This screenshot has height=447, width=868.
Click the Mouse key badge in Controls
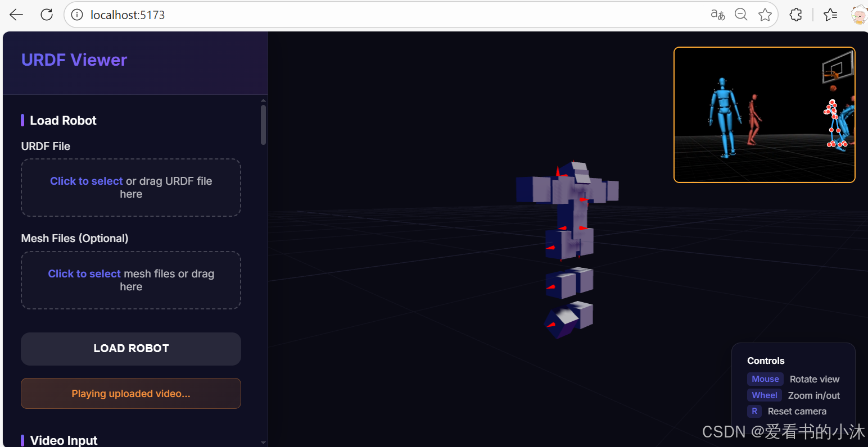click(x=765, y=379)
